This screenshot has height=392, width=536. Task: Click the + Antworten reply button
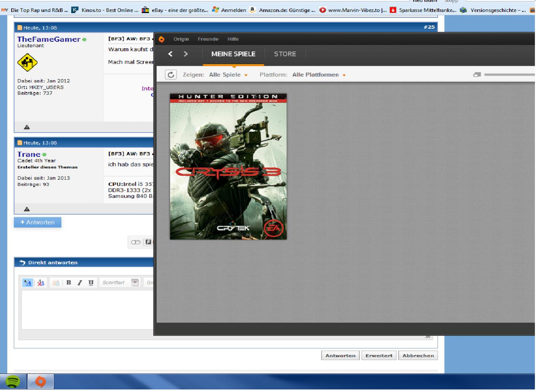point(37,222)
